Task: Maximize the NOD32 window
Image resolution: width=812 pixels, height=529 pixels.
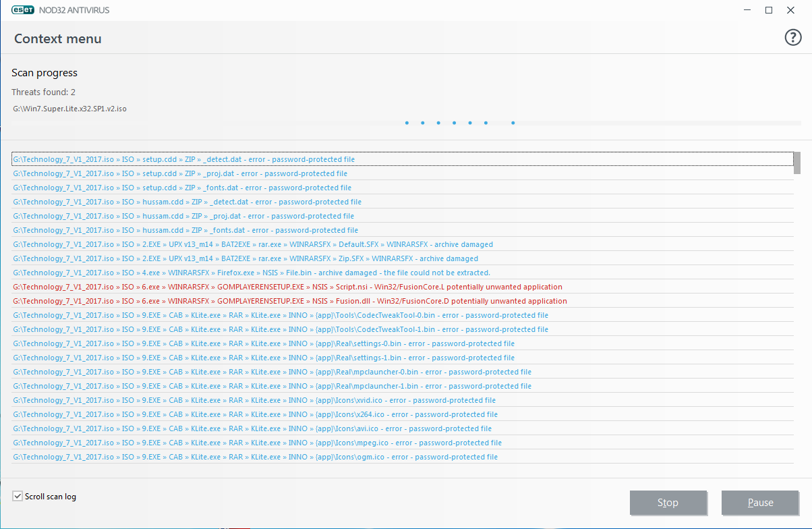Action: click(769, 10)
